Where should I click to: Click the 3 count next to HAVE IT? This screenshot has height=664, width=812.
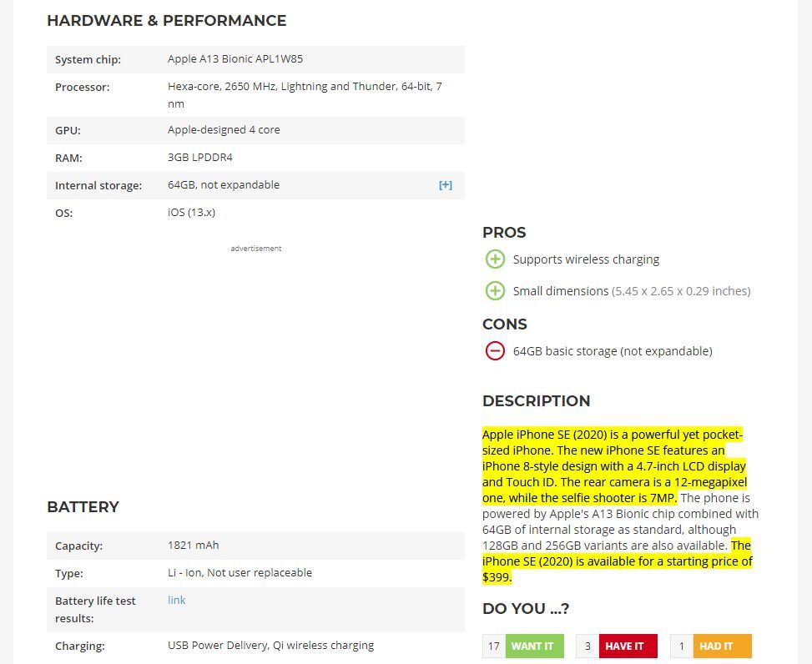(x=588, y=646)
